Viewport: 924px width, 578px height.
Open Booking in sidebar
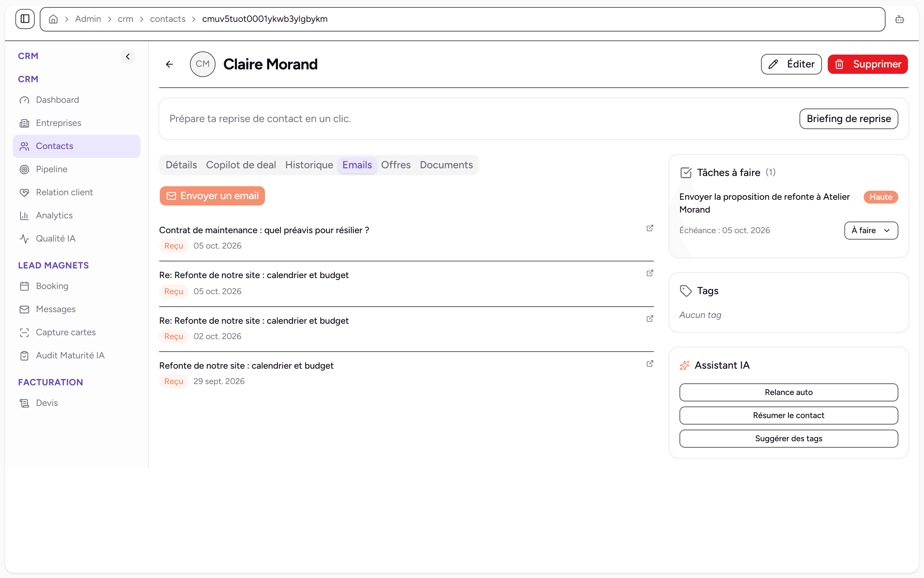tap(76, 286)
